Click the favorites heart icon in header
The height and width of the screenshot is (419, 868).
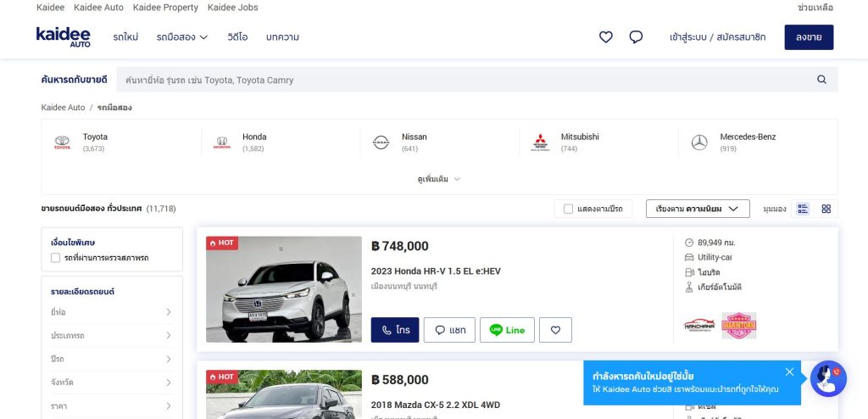click(x=605, y=37)
